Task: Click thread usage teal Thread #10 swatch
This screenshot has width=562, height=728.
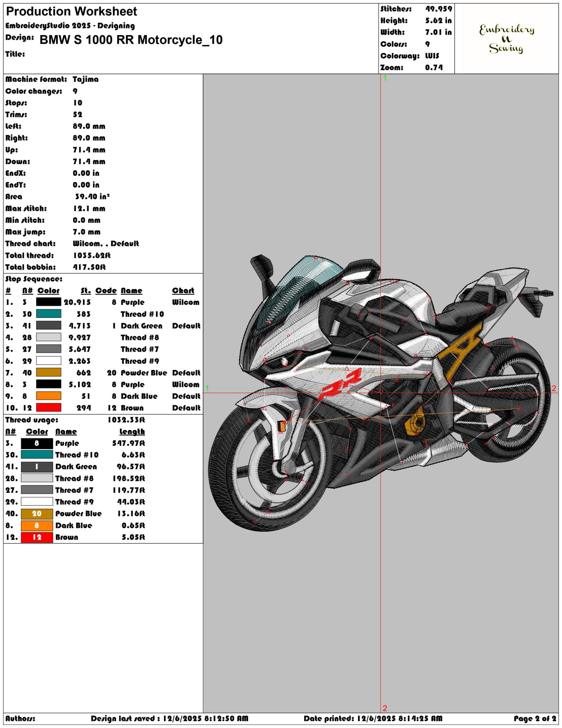Action: pyautogui.click(x=37, y=455)
